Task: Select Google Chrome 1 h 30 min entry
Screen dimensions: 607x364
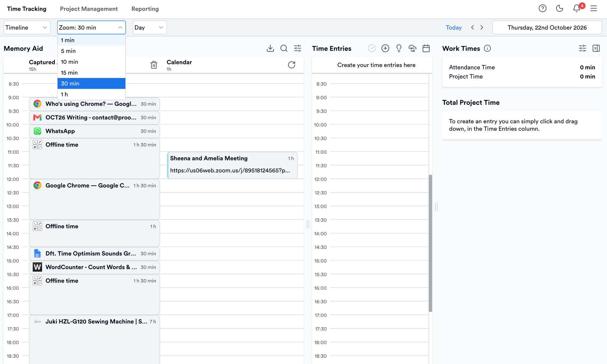Action: (x=94, y=199)
